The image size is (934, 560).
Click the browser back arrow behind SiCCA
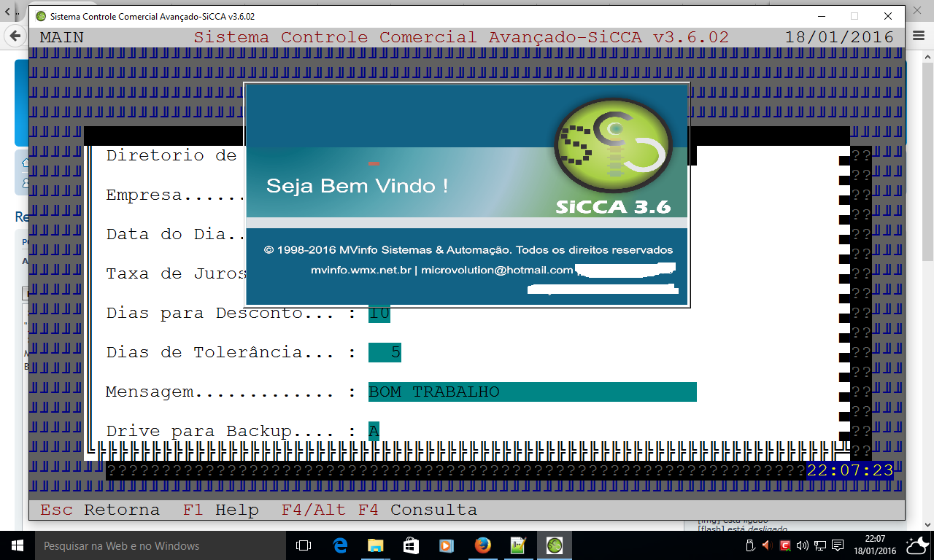pyautogui.click(x=14, y=36)
